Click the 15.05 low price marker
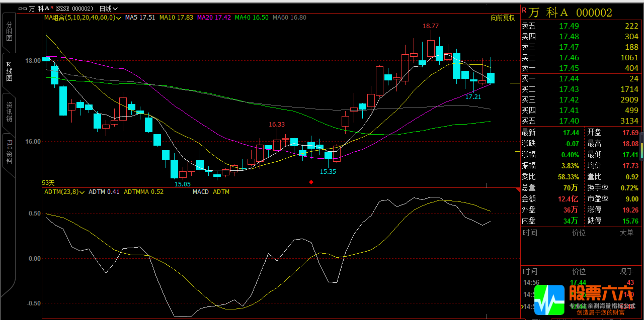Image resolution: width=644 pixels, height=320 pixels. point(183,184)
